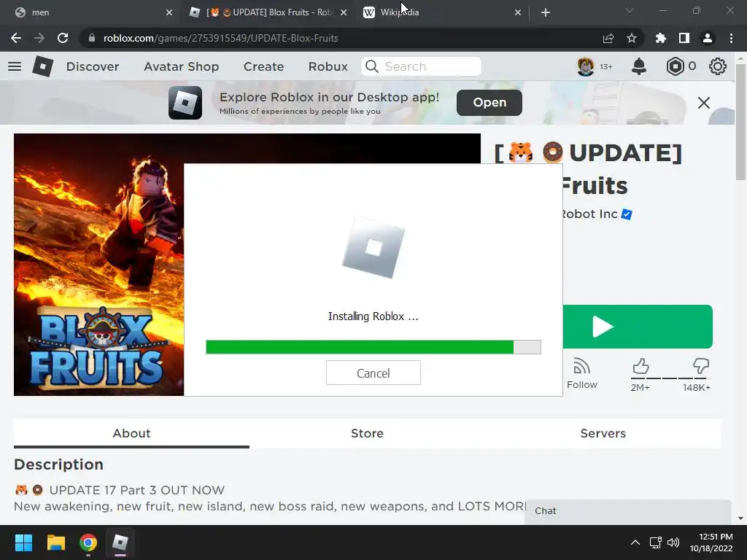Switch to the Store tab

367,433
